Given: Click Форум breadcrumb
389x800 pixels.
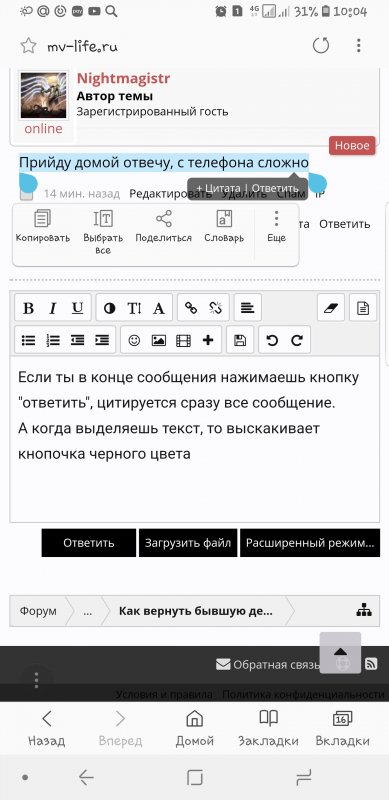Looking at the screenshot, I should click(x=38, y=611).
